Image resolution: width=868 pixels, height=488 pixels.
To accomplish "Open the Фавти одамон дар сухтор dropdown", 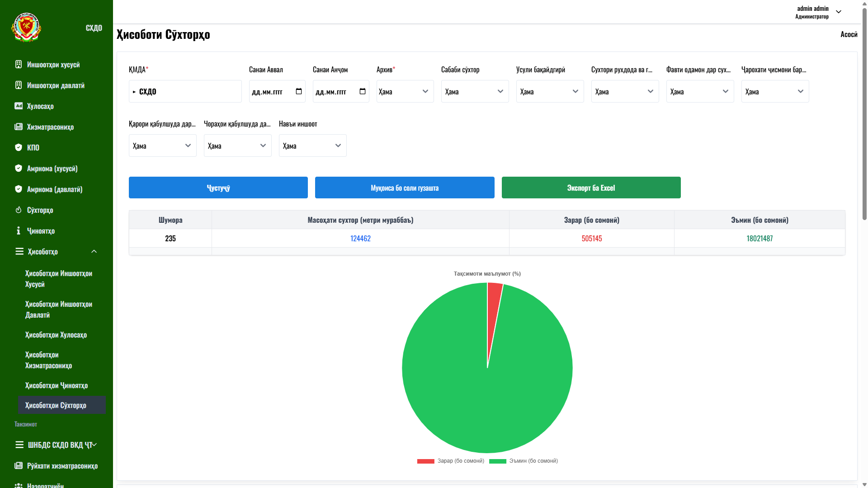I will click(x=700, y=91).
